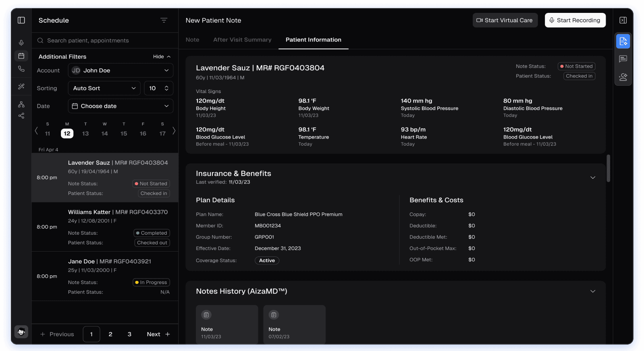Collapse the Insurance & Benefits section

click(x=592, y=178)
